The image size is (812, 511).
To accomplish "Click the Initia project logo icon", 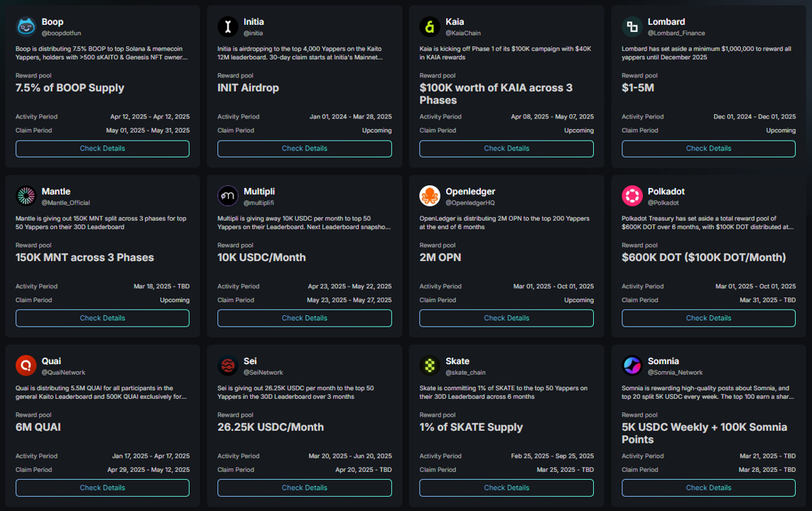I will click(x=228, y=26).
